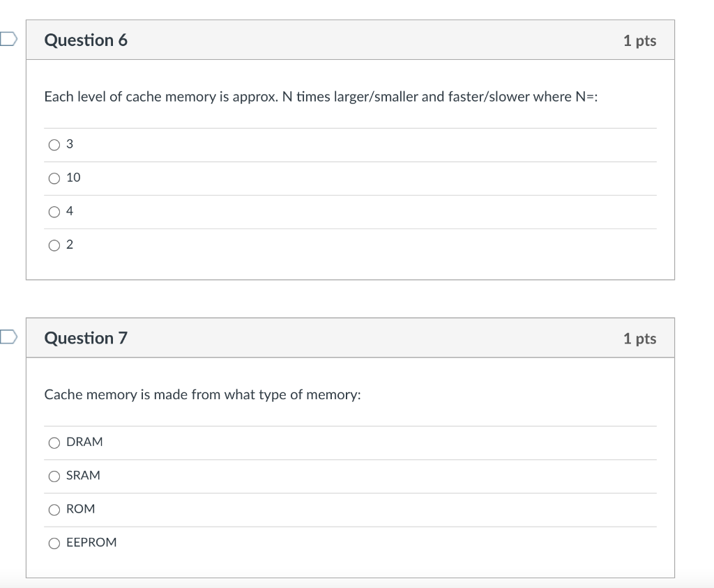The width and height of the screenshot is (714, 588).
Task: Click the 1 pts label on Question 7
Action: pyautogui.click(x=639, y=339)
